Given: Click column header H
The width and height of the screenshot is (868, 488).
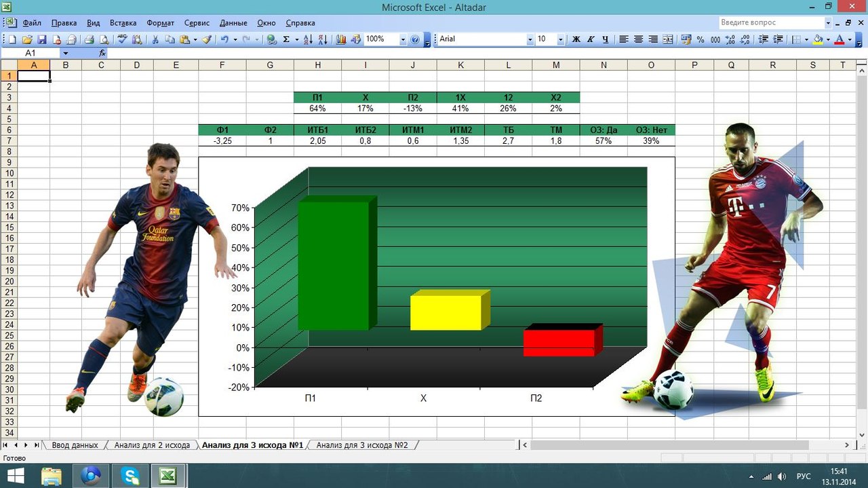Looking at the screenshot, I should click(317, 65).
